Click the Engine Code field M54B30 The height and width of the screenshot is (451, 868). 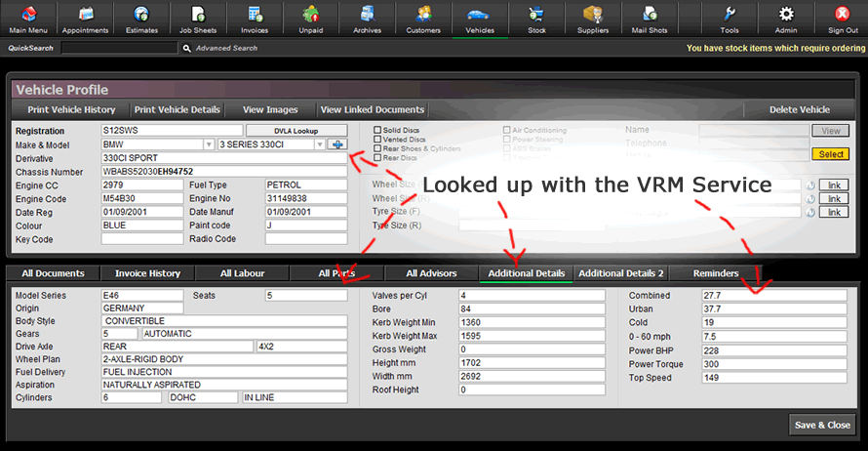point(142,198)
